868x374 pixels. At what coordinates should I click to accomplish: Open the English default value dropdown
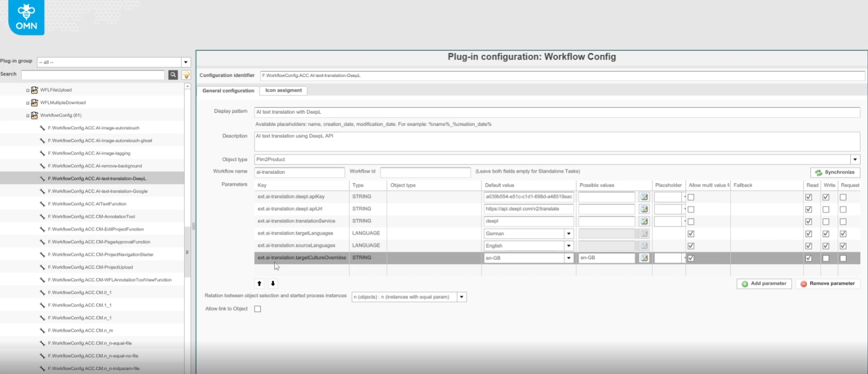pyautogui.click(x=569, y=246)
